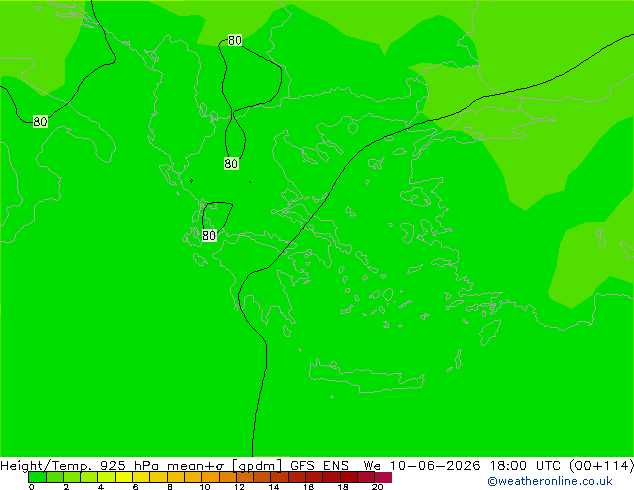The height and width of the screenshot is (490, 634).
Task: Click the legend number 14
Action: tap(274, 487)
